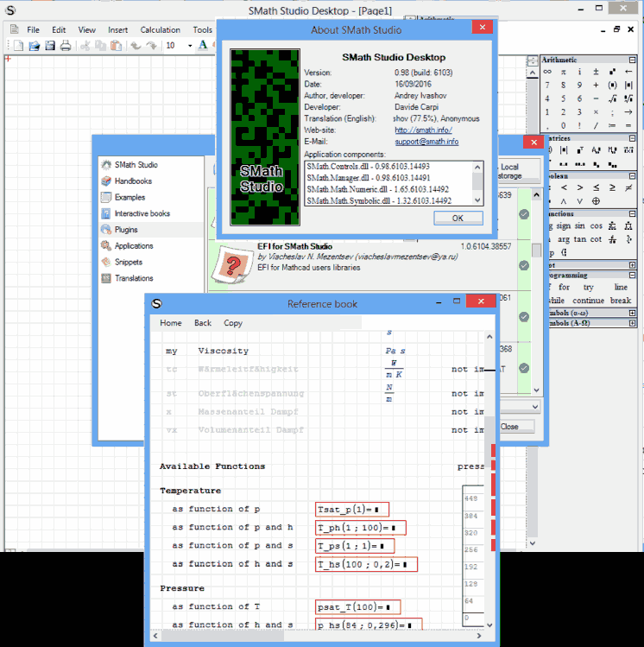The height and width of the screenshot is (647, 644).
Task: Click the Tsat_p(1)= formula field
Action: (x=352, y=509)
